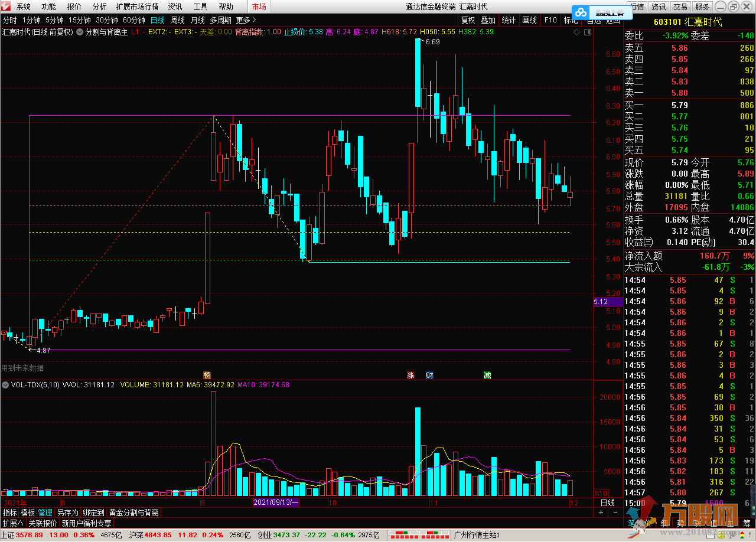The height and width of the screenshot is (542, 756).
Task: Click the 绑定到 button
Action: click(x=93, y=512)
